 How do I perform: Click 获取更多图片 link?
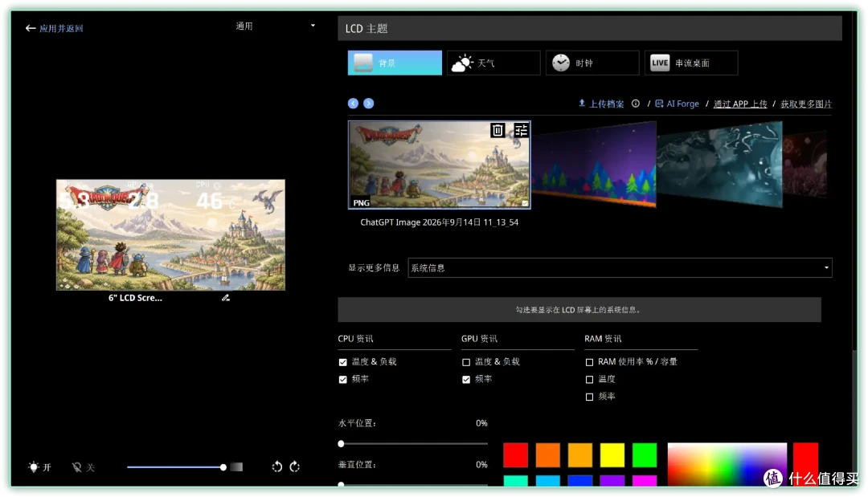tap(806, 104)
